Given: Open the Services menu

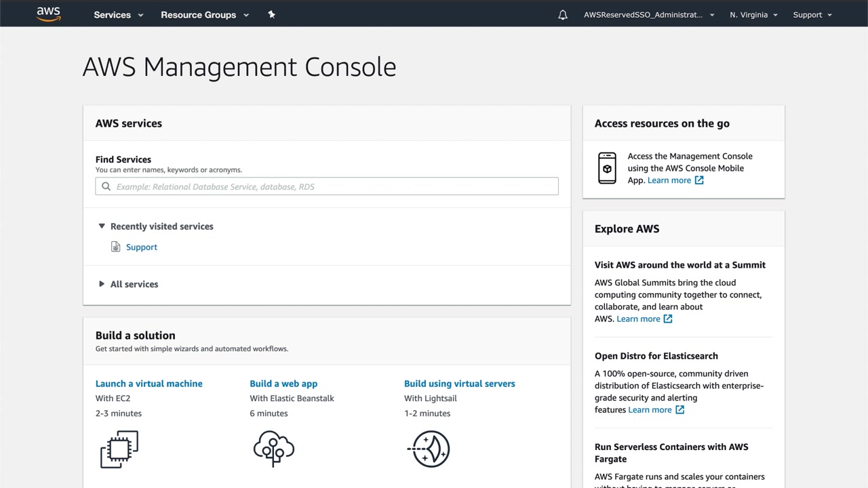Looking at the screenshot, I should 119,15.
